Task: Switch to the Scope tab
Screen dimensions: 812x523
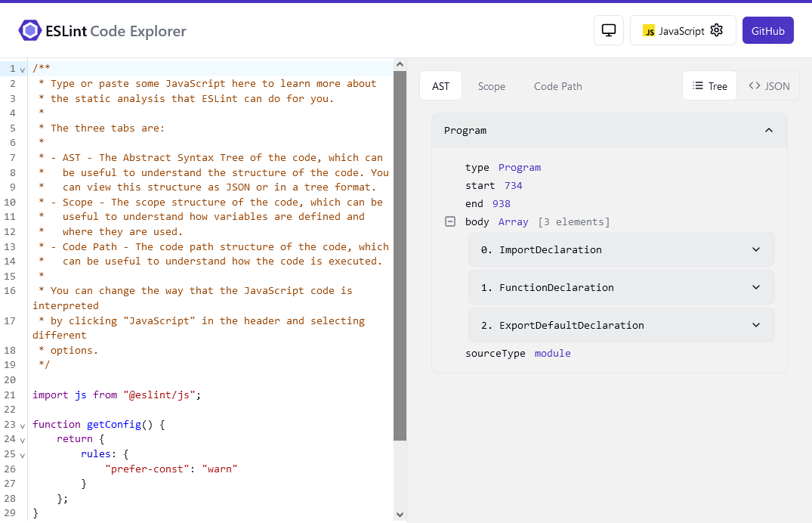Action: pyautogui.click(x=492, y=85)
